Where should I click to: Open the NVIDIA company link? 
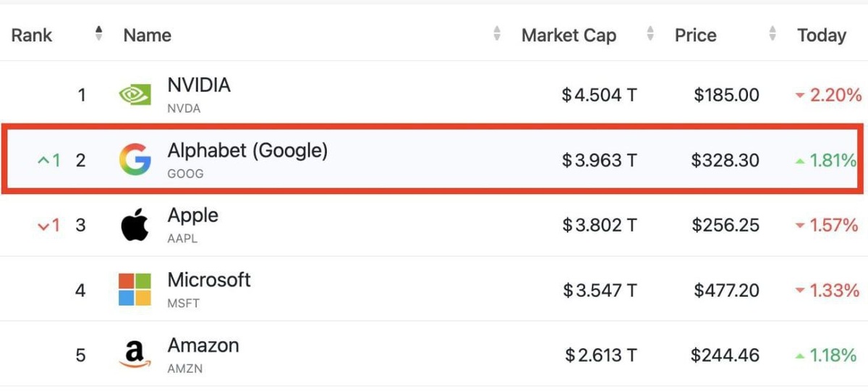pyautogui.click(x=199, y=85)
